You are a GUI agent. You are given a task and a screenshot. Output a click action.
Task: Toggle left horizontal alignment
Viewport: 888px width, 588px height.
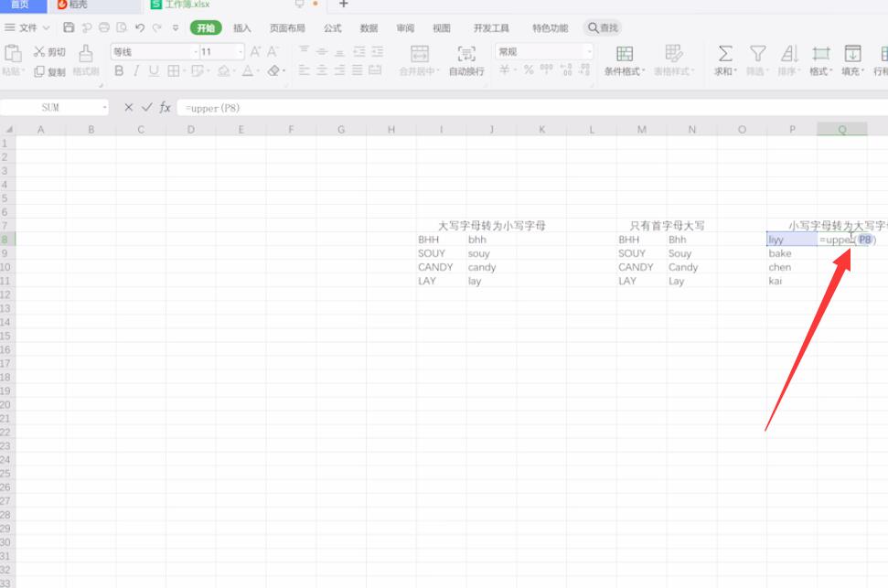(305, 70)
